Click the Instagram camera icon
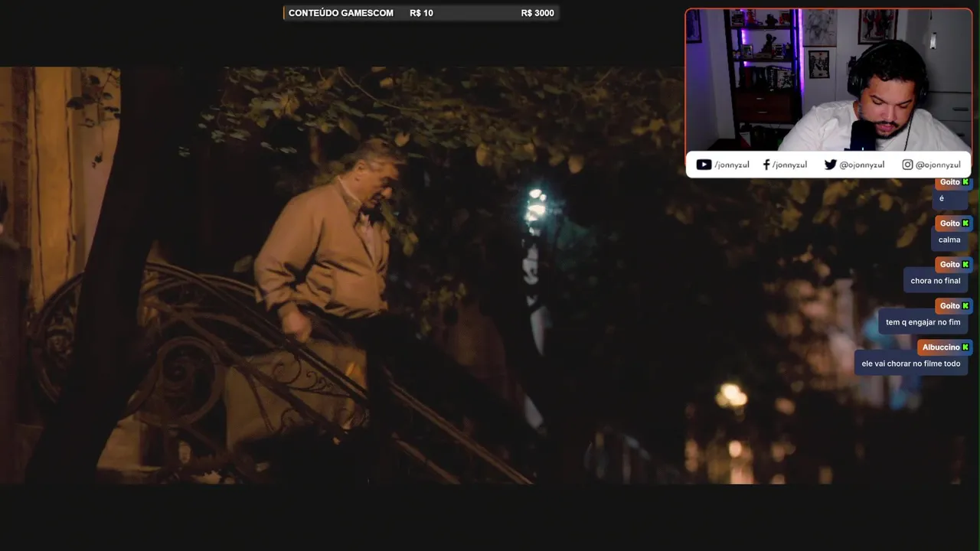Image resolution: width=980 pixels, height=551 pixels. [907, 165]
